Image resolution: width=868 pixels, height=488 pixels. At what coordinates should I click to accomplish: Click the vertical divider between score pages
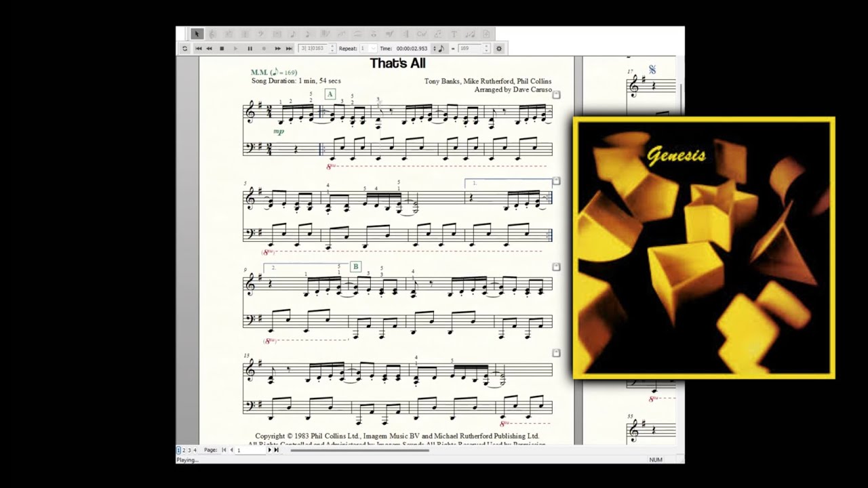pyautogui.click(x=578, y=251)
